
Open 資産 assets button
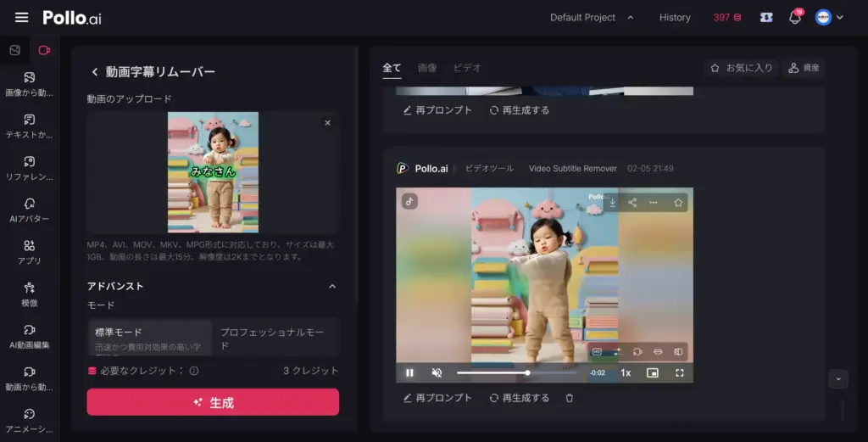[x=804, y=68]
